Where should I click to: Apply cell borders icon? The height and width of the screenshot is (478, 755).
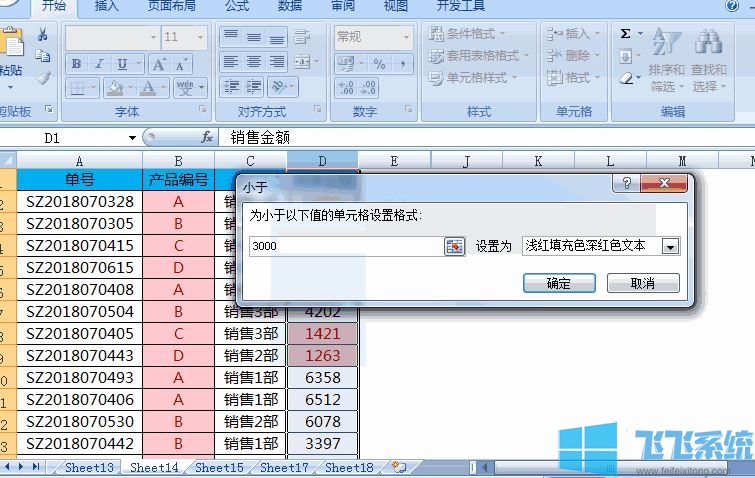pos(78,88)
